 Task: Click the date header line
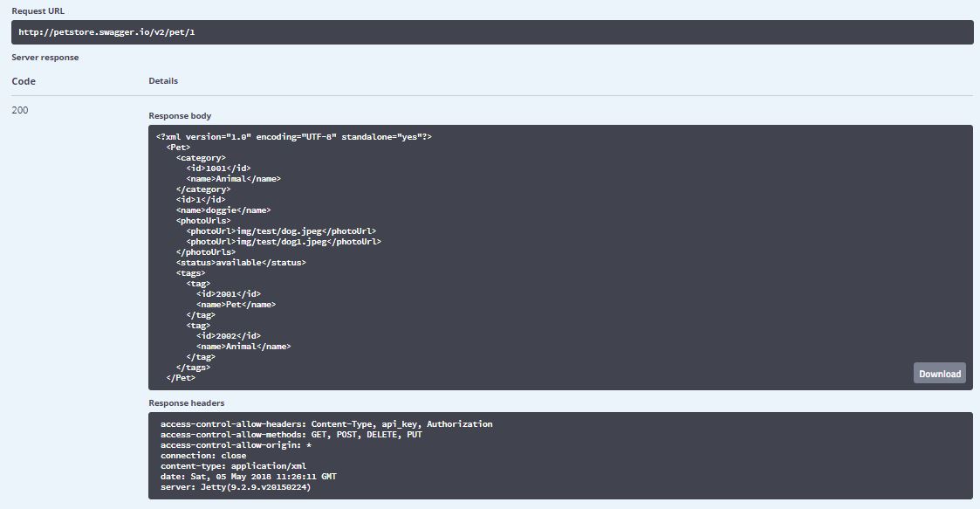click(x=248, y=477)
